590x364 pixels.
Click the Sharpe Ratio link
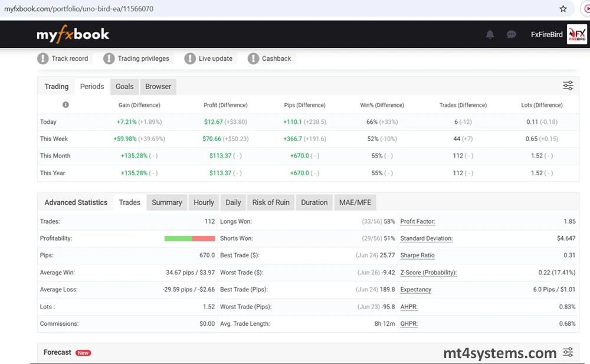pos(417,255)
